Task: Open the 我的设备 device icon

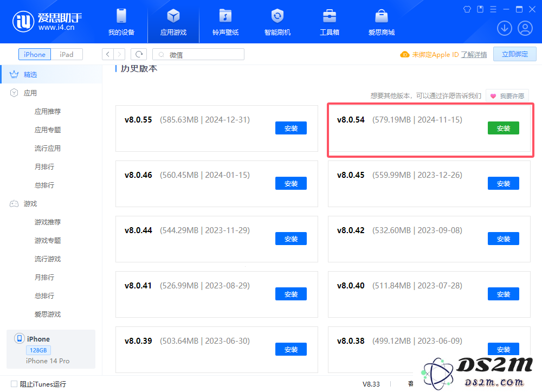Action: [121, 16]
